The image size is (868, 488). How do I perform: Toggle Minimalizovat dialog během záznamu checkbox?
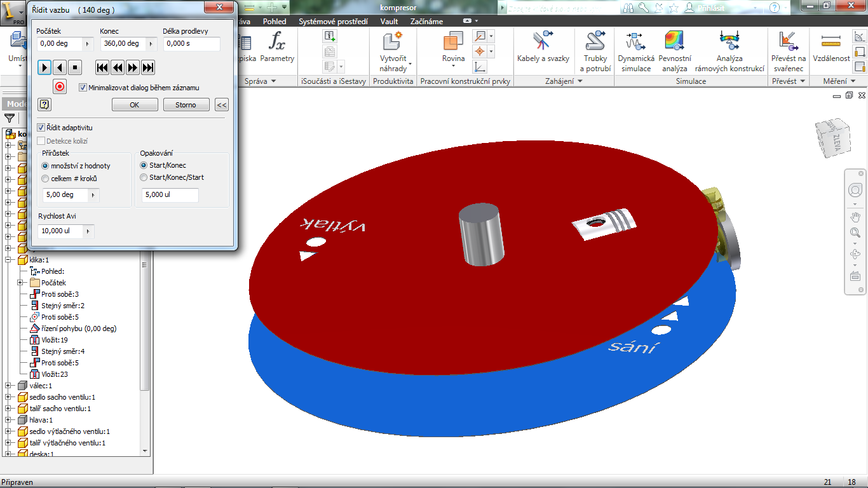click(x=83, y=88)
